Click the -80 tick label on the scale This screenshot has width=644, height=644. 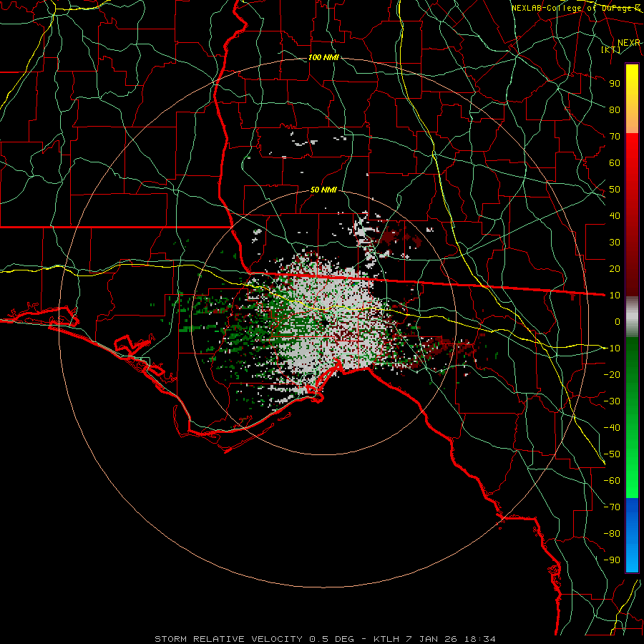(x=612, y=534)
